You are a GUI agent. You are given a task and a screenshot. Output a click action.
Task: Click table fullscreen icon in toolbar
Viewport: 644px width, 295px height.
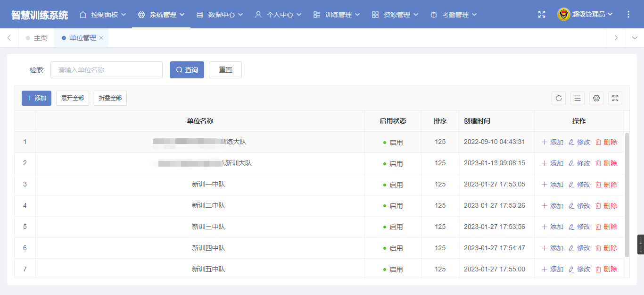(615, 98)
